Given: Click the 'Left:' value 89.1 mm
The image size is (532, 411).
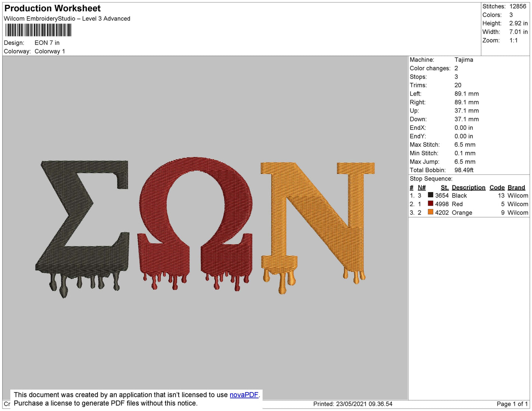Looking at the screenshot, I should point(467,94).
